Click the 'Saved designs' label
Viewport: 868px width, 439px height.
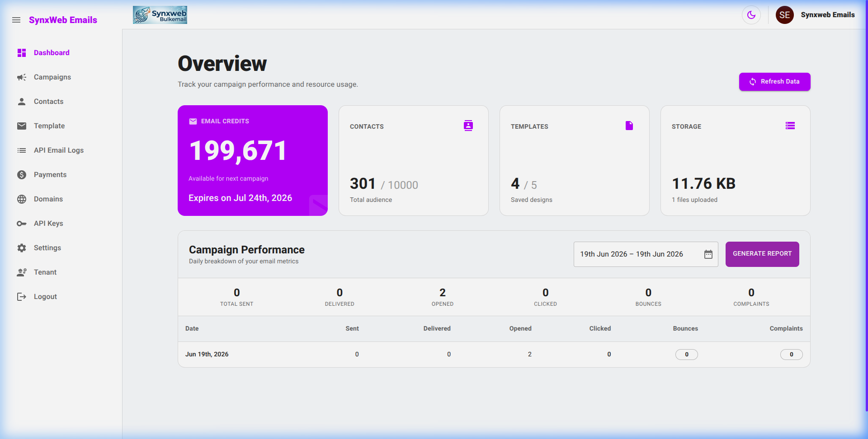[532, 200]
